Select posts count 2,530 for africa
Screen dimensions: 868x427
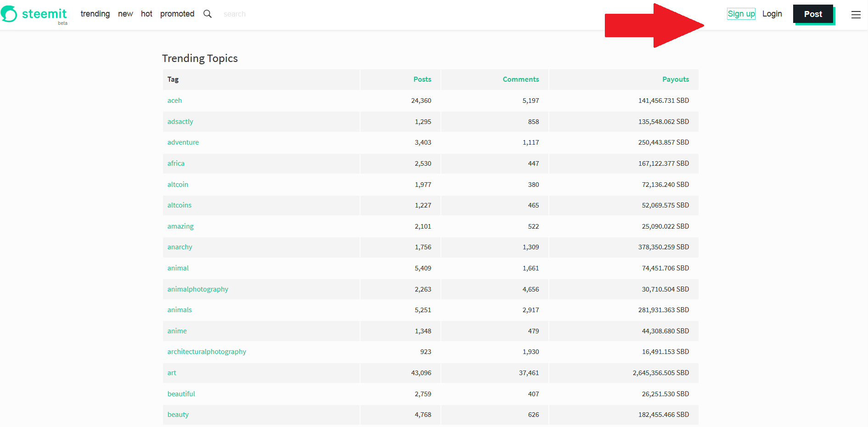(x=423, y=163)
